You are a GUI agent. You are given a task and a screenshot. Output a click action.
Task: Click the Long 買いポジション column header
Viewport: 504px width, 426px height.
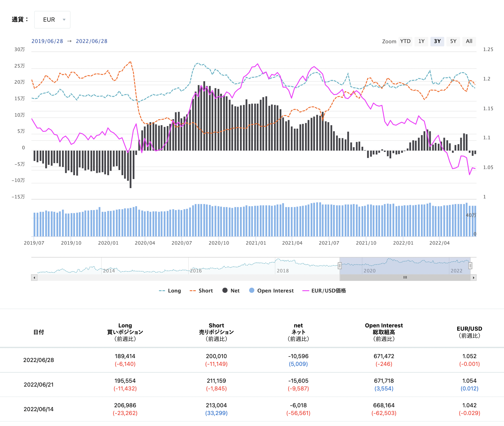[125, 332]
